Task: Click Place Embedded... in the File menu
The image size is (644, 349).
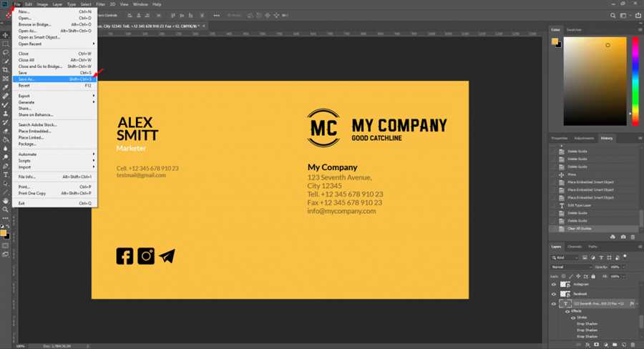Action: point(34,131)
